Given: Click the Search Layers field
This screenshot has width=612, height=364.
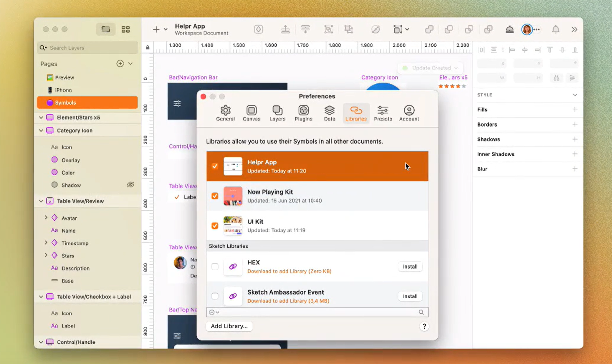Looking at the screenshot, I should 87,48.
